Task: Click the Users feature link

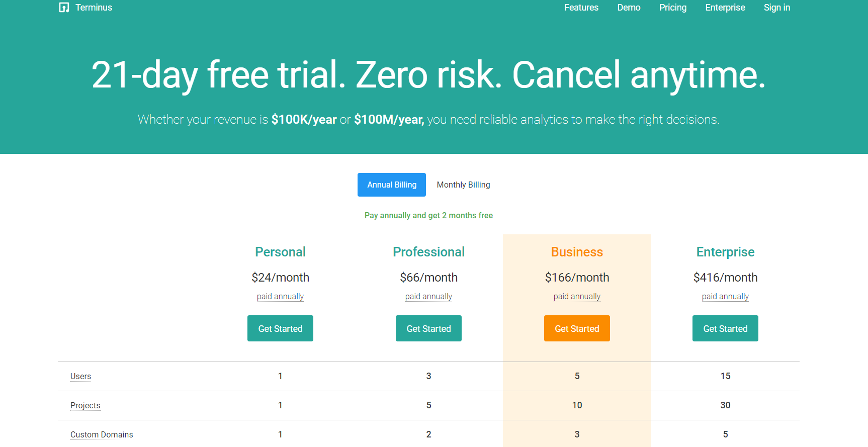Action: 80,376
